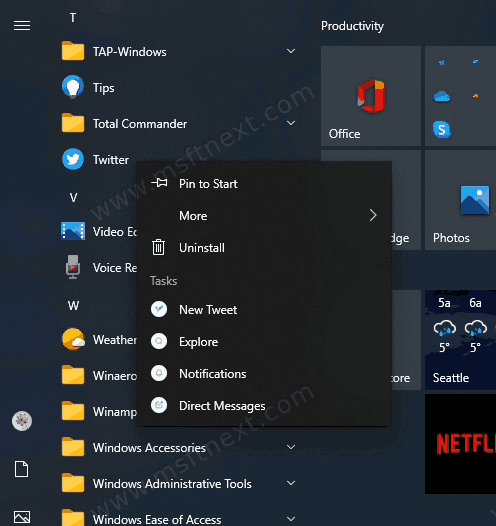Click the Total Commander label
This screenshot has width=496, height=526.
click(x=140, y=124)
